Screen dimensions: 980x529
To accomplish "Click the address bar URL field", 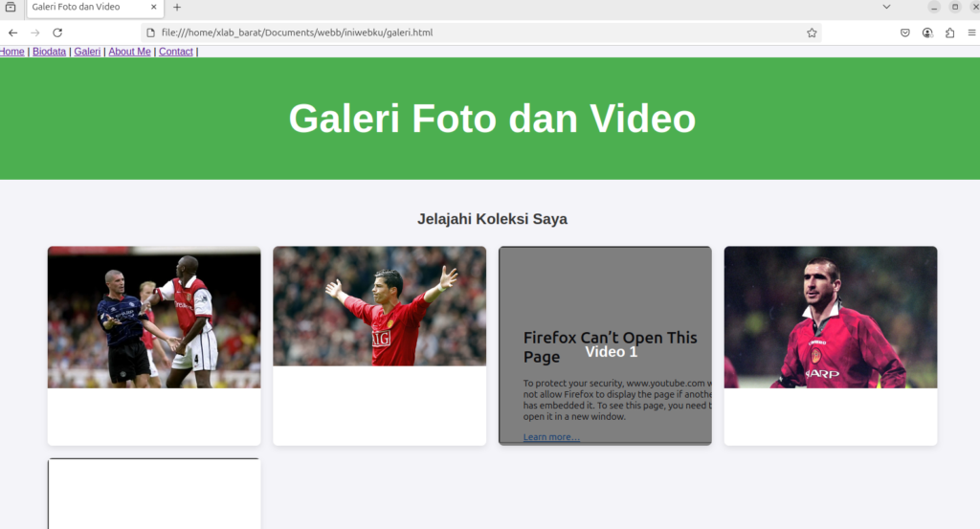I will pos(481,33).
